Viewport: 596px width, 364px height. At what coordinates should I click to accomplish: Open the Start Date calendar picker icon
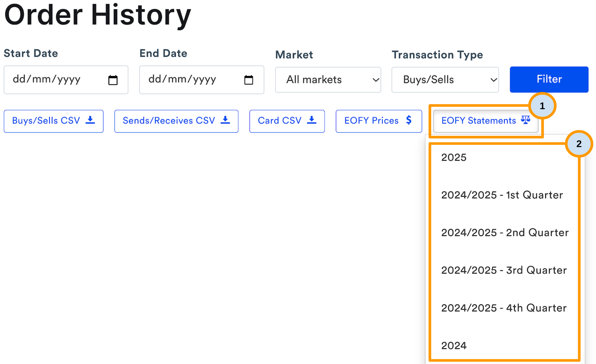tap(113, 80)
